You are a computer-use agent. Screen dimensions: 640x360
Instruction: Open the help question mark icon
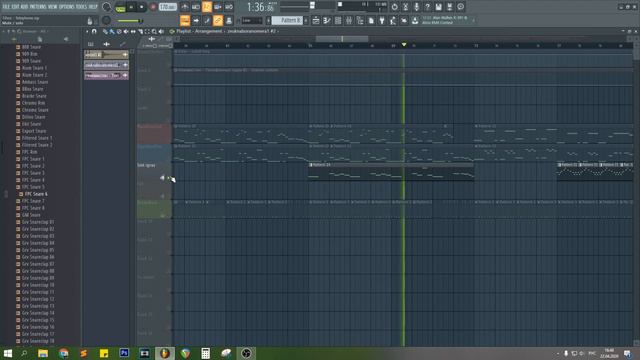(427, 7)
